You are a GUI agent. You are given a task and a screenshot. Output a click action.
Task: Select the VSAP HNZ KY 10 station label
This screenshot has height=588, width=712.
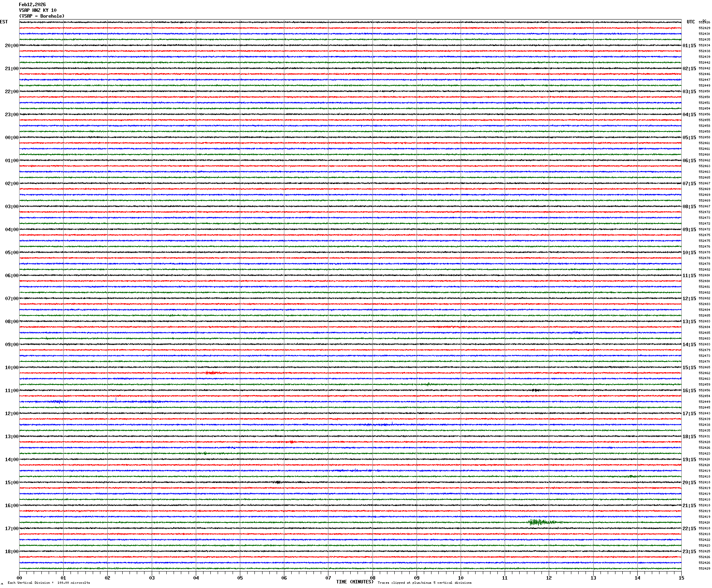click(38, 10)
